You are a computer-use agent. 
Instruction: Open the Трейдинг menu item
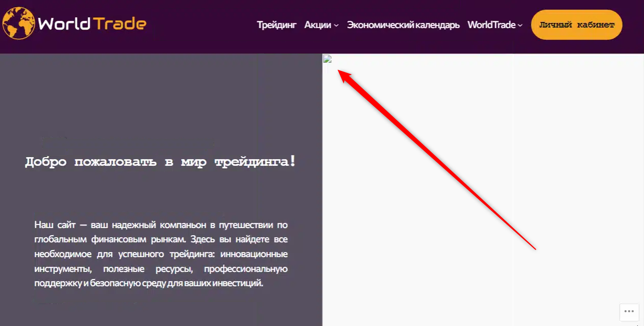[277, 25]
